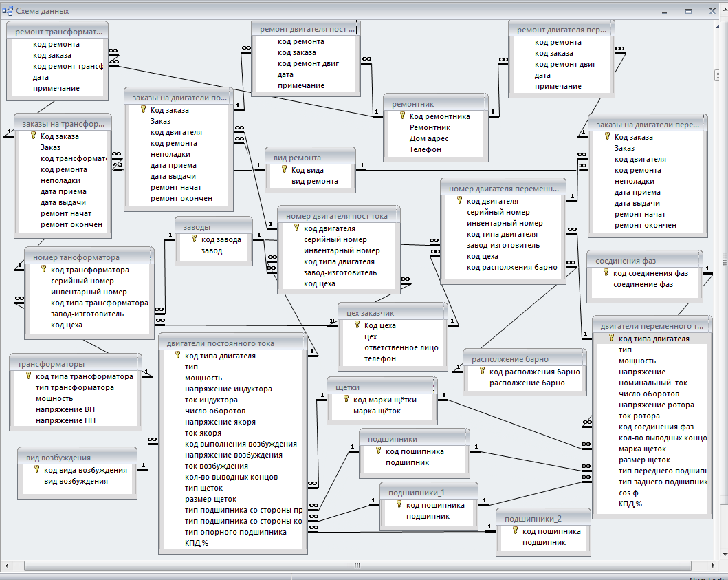Click the vertical scrollbar down arrow
728x580 pixels.
725,555
